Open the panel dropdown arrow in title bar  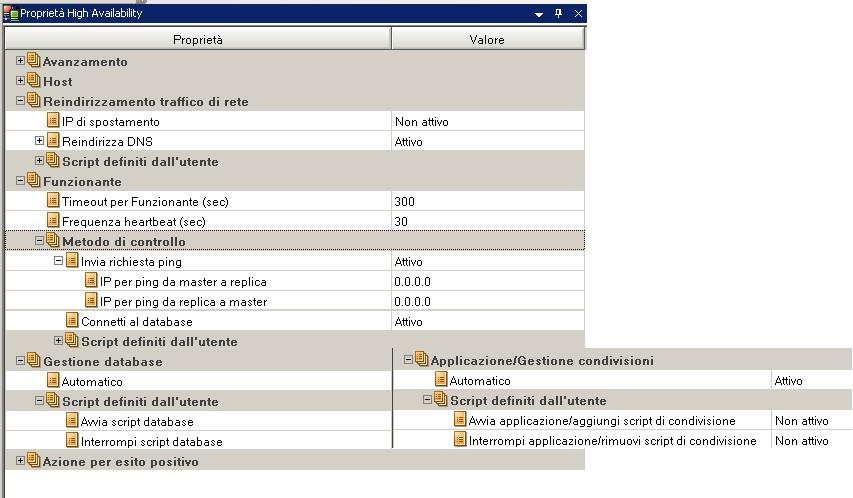click(539, 14)
